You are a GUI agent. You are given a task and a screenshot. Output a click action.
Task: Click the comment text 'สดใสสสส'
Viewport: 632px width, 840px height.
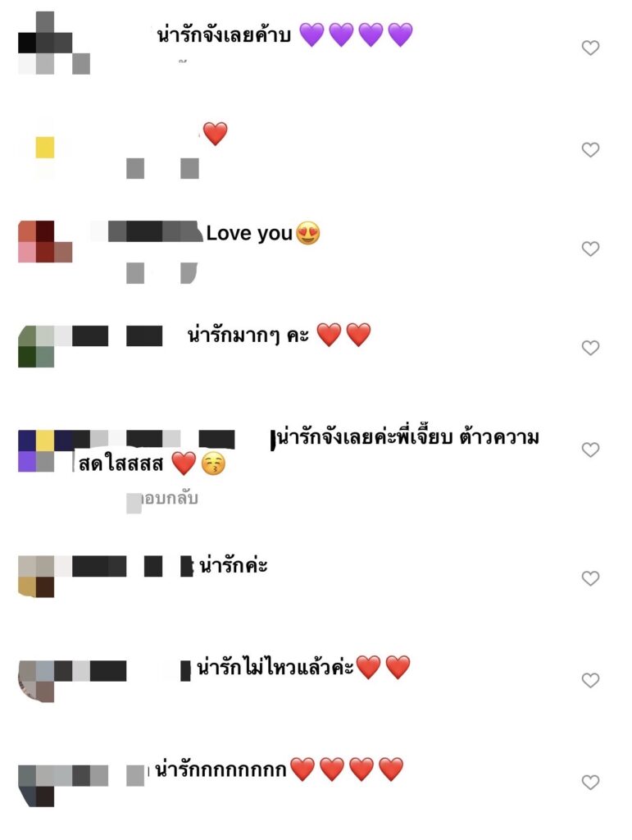(120, 464)
